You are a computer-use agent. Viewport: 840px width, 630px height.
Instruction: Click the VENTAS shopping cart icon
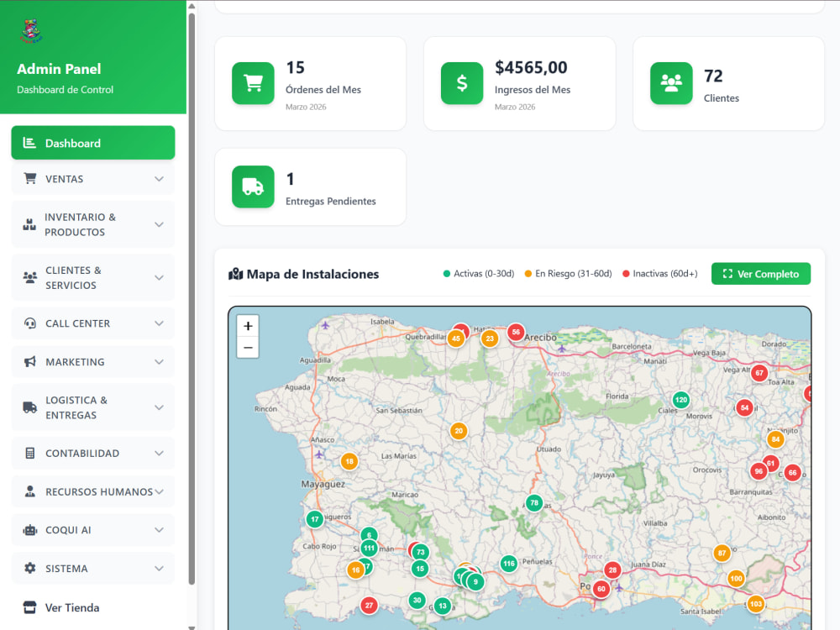tap(30, 178)
